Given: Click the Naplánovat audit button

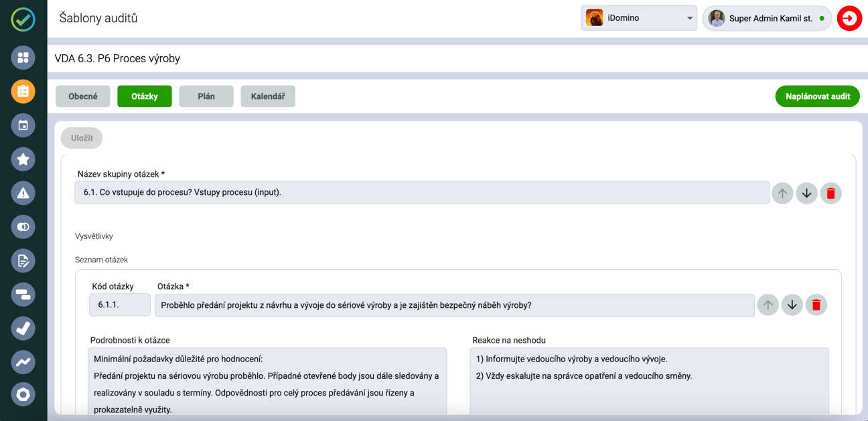Looking at the screenshot, I should pyautogui.click(x=817, y=96).
